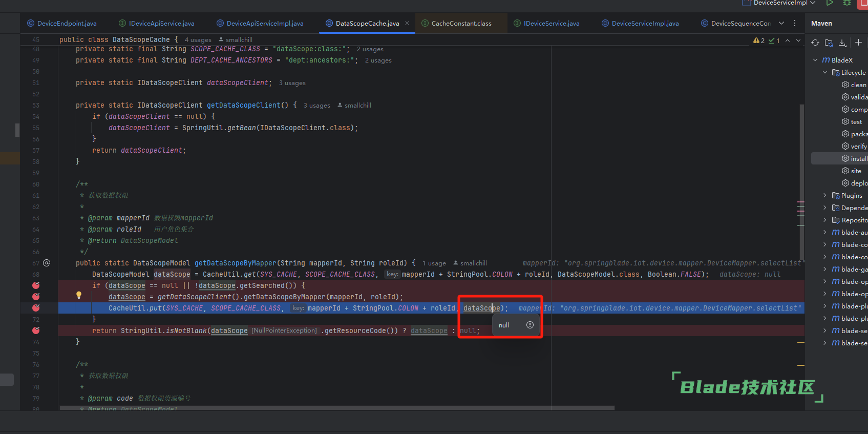868x434 pixels.
Task: Click the warnings indicator showing 2
Action: (759, 40)
